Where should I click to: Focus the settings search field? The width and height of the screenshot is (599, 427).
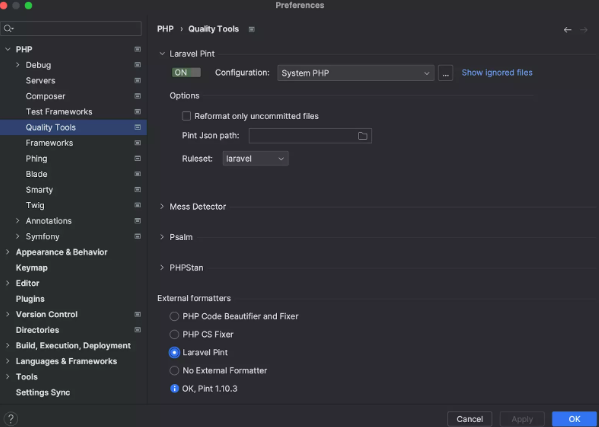[71, 28]
